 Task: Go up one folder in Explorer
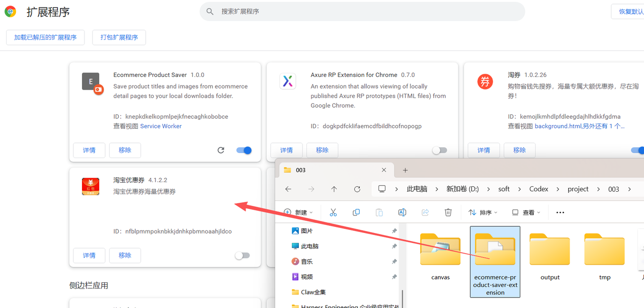tap(334, 189)
